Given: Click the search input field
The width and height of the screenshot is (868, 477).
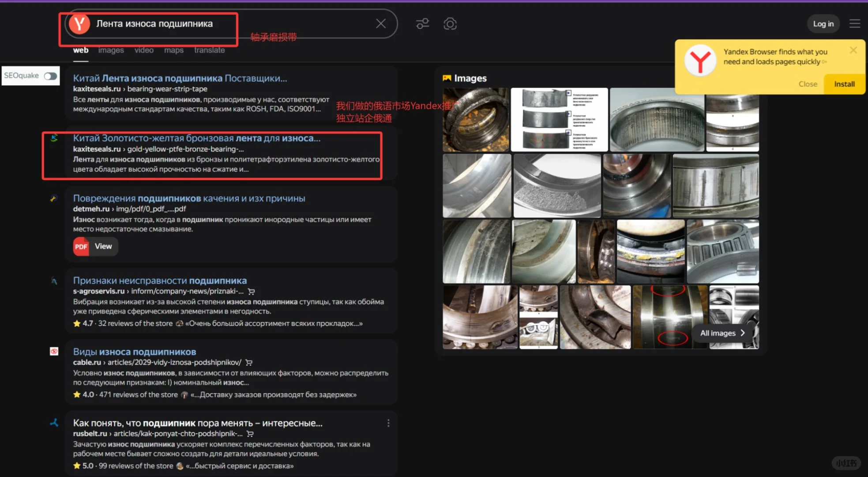Looking at the screenshot, I should click(x=232, y=24).
